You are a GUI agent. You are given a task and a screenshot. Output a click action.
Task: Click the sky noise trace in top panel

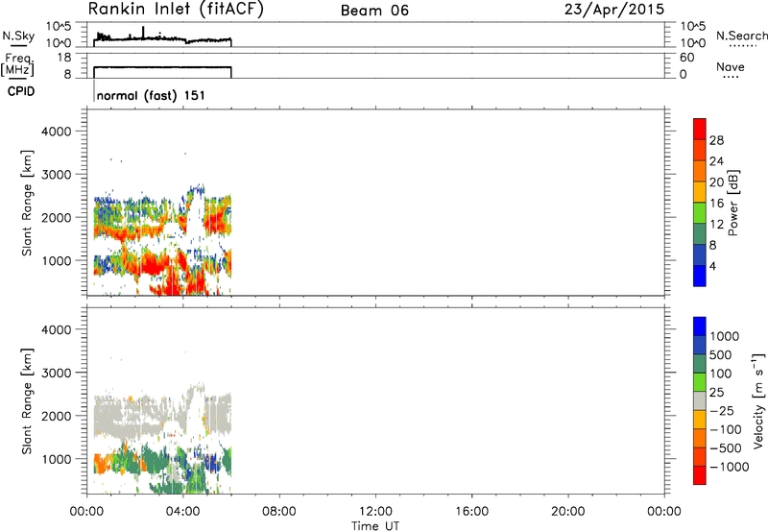tap(161, 38)
